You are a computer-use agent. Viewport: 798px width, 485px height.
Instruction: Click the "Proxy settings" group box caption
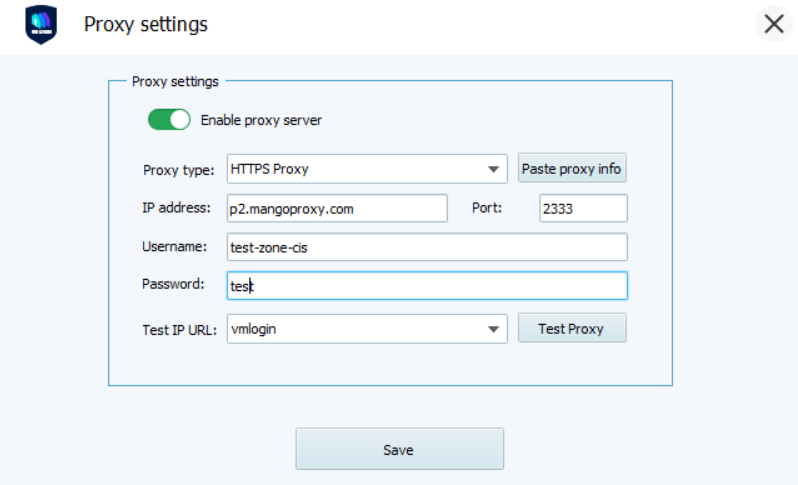click(x=175, y=81)
